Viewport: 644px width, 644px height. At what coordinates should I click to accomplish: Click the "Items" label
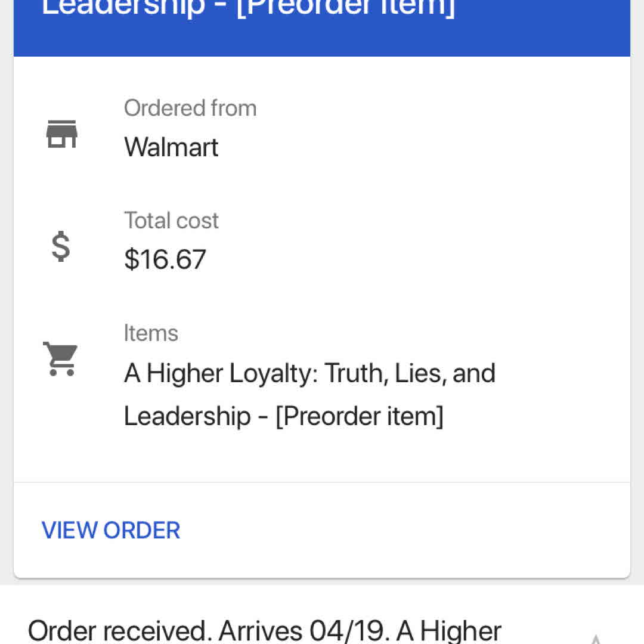(151, 333)
